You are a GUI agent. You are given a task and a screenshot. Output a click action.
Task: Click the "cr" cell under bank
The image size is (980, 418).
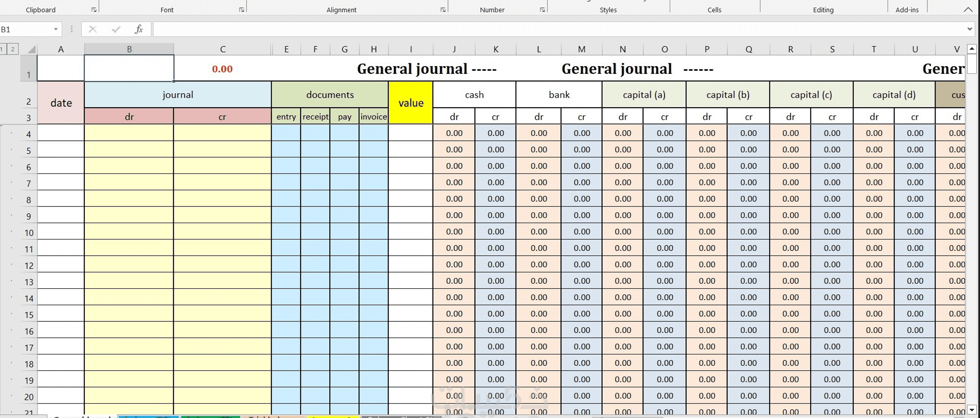pos(582,117)
